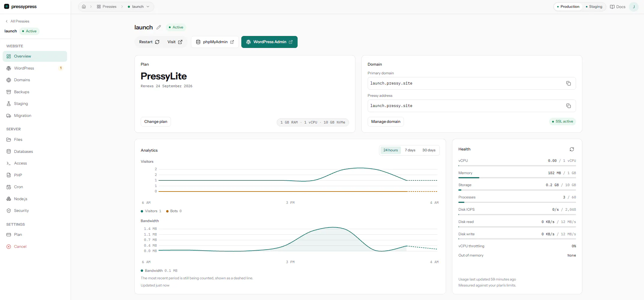Click Manage domain button

coord(386,122)
